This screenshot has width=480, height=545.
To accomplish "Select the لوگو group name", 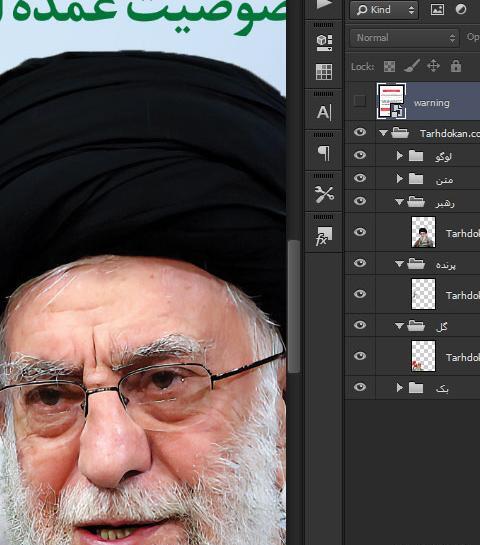I will (444, 157).
